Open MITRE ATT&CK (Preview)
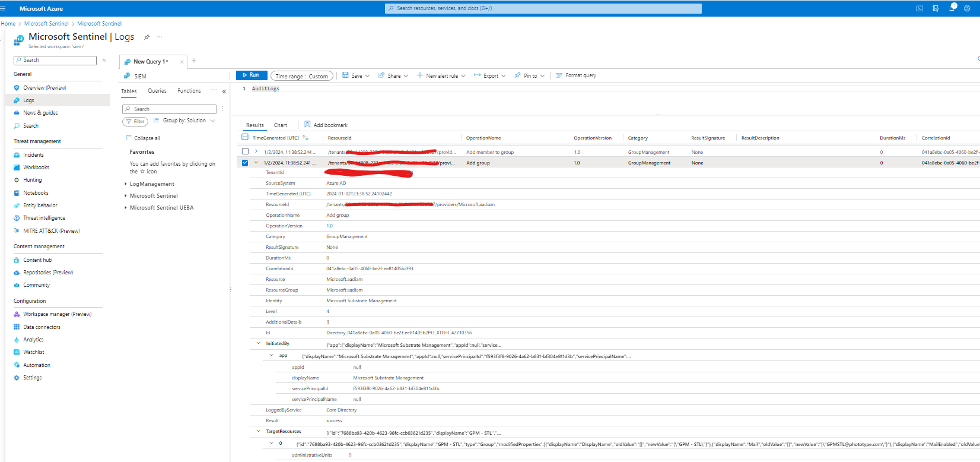This screenshot has height=462, width=980. tap(51, 231)
